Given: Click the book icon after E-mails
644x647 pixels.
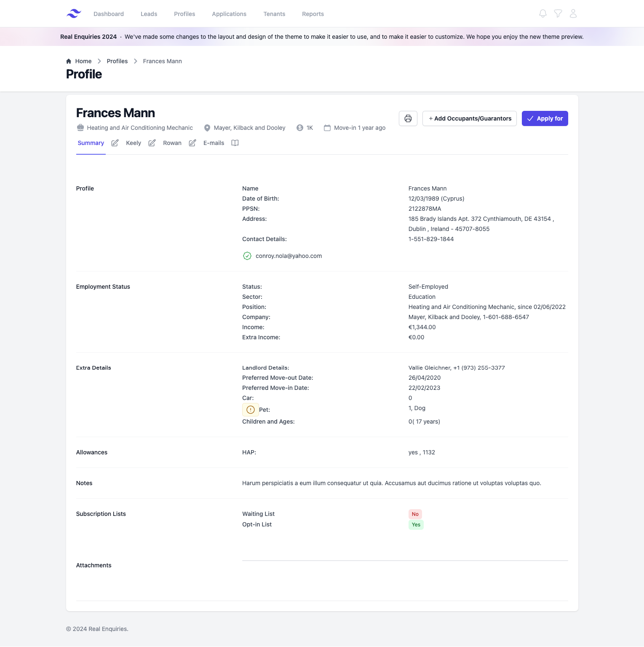Looking at the screenshot, I should (x=235, y=143).
